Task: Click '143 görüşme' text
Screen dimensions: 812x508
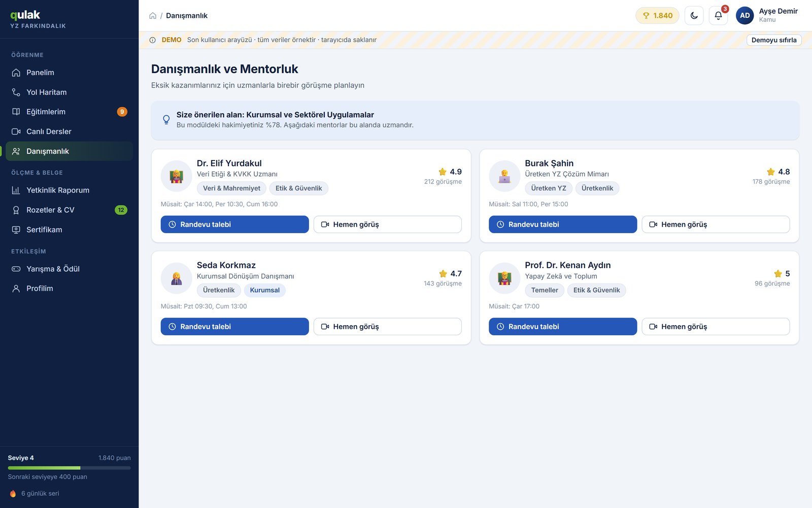Action: [443, 284]
